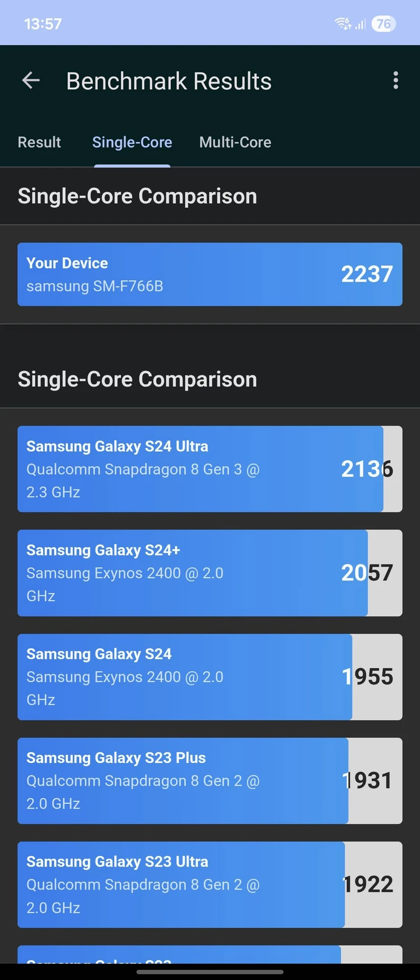The width and height of the screenshot is (420, 980).
Task: Tap the Wi-Fi status icon
Action: (342, 23)
